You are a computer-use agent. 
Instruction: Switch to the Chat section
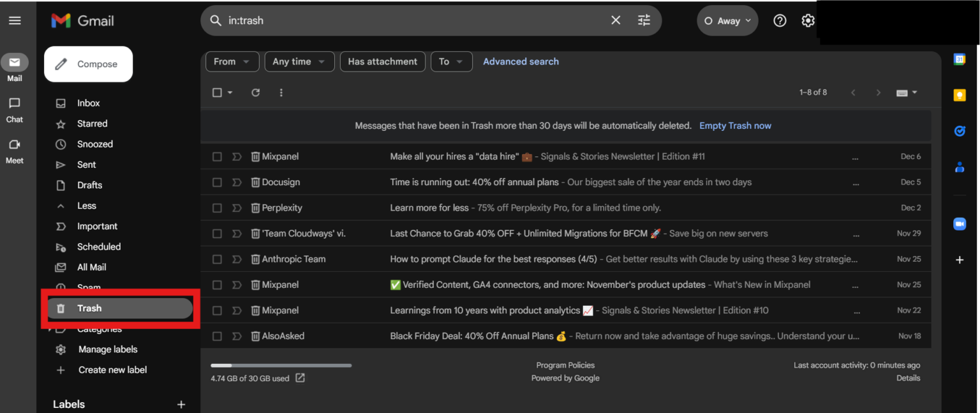click(x=14, y=109)
